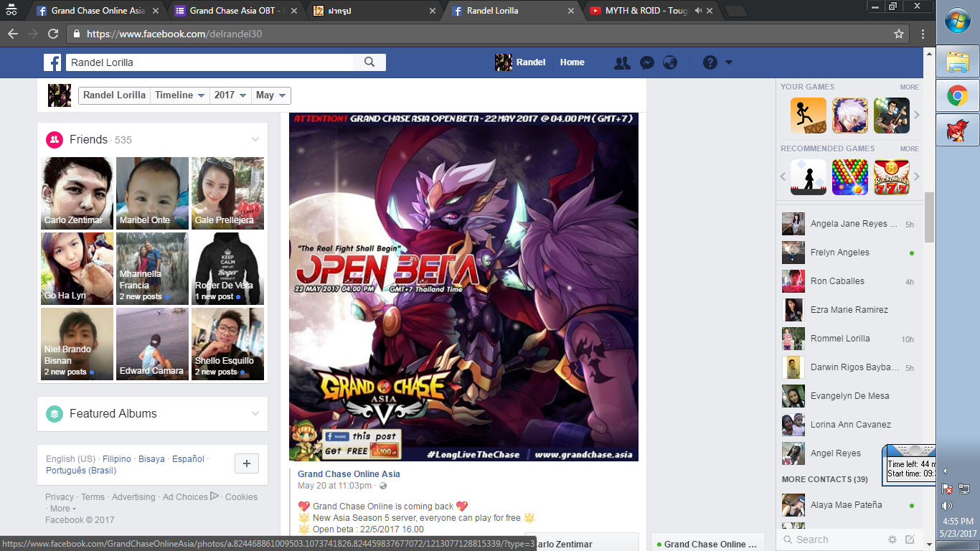Click the red-haired character taskbar icon
Viewport: 980px width, 551px height.
coord(958,130)
